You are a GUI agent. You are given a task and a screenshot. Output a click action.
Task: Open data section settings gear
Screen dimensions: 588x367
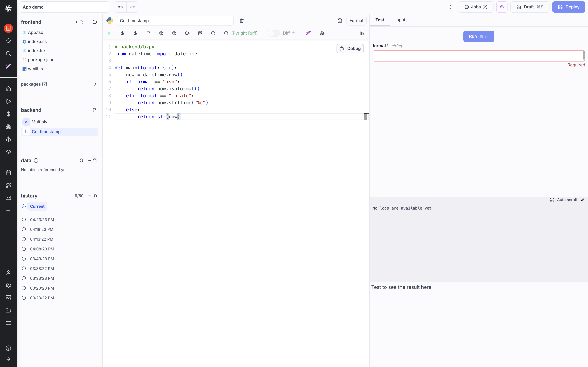[x=81, y=160]
